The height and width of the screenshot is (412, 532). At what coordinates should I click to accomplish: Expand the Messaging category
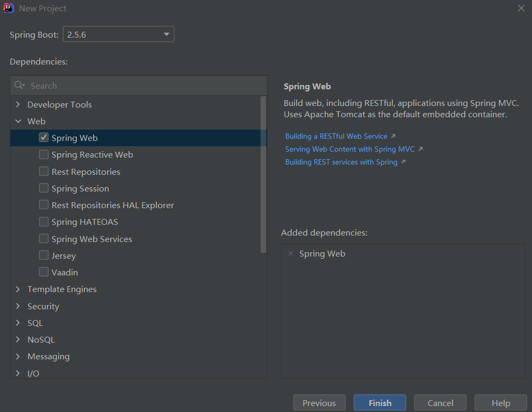[18, 356]
